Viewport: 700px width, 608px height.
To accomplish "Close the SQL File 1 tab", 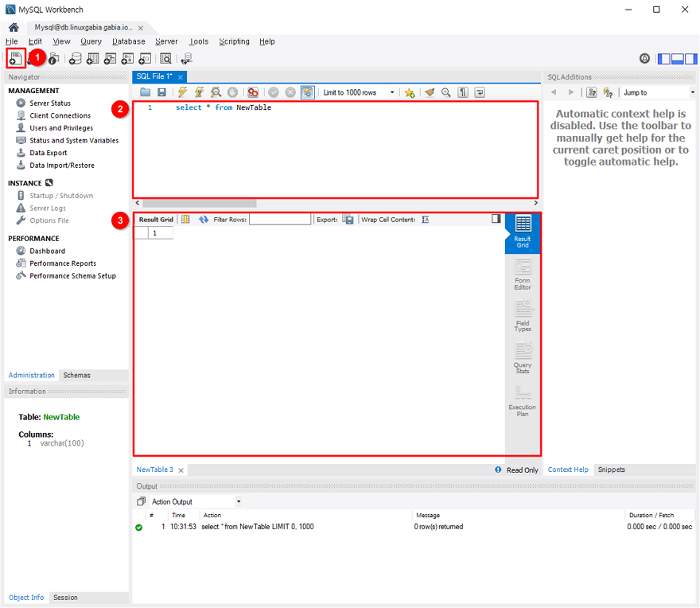I will (x=181, y=77).
